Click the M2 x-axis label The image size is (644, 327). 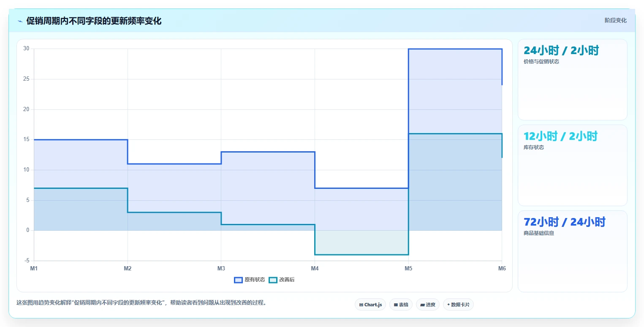pos(128,268)
